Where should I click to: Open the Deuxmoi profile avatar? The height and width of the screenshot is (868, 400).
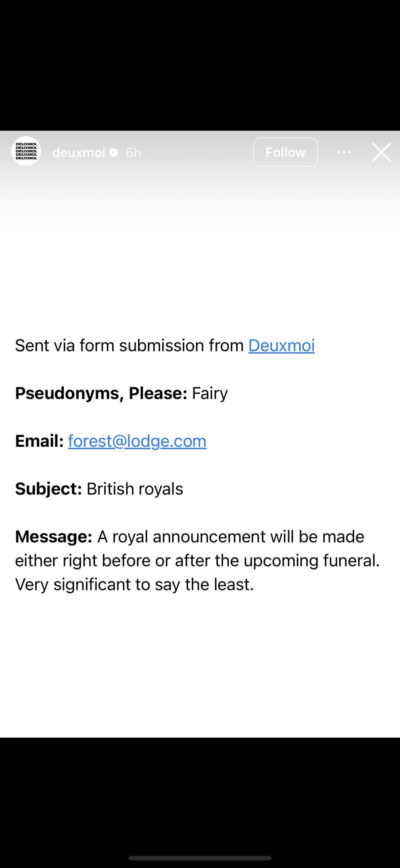click(26, 151)
